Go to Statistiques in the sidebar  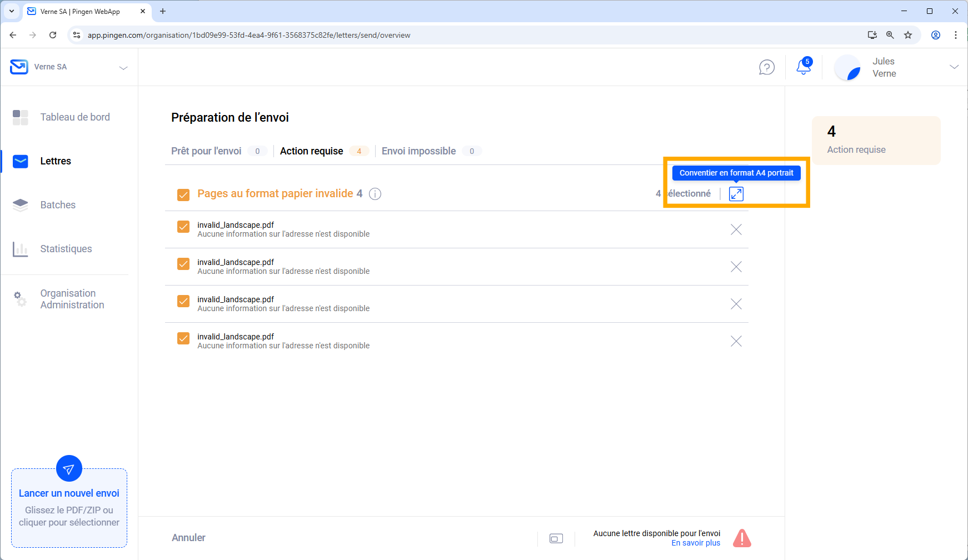(x=66, y=249)
